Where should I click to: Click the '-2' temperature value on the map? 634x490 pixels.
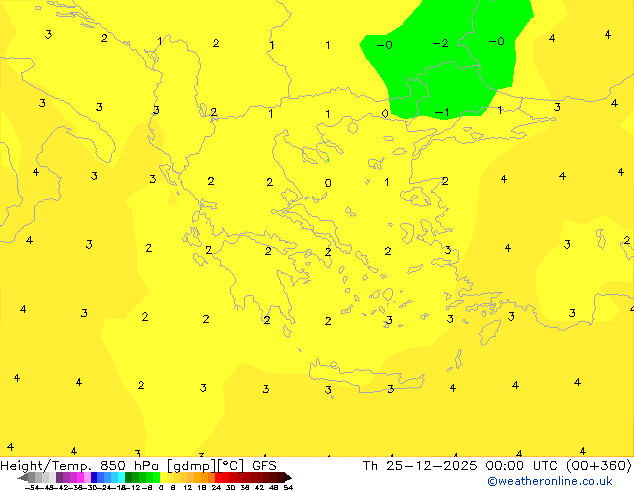click(x=440, y=43)
